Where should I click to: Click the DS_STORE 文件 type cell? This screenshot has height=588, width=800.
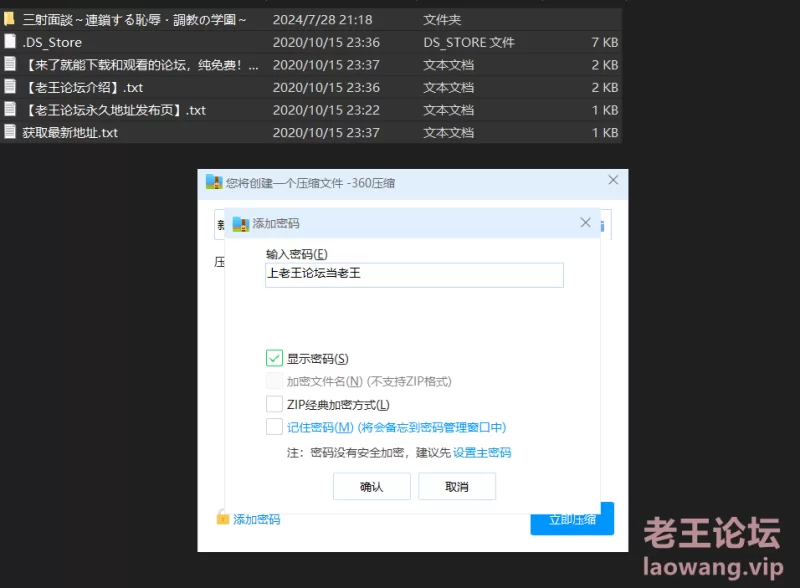coord(469,42)
